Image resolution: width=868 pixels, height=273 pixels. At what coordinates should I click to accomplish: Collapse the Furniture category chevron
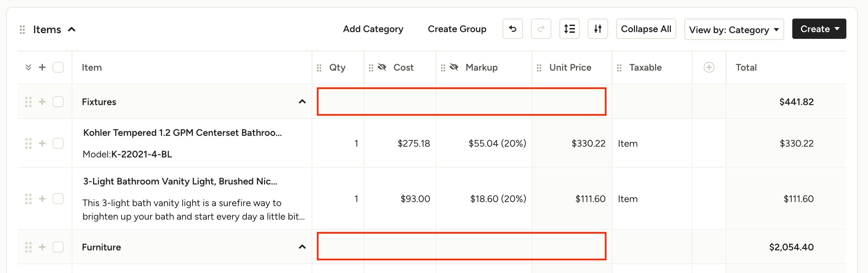point(302,247)
